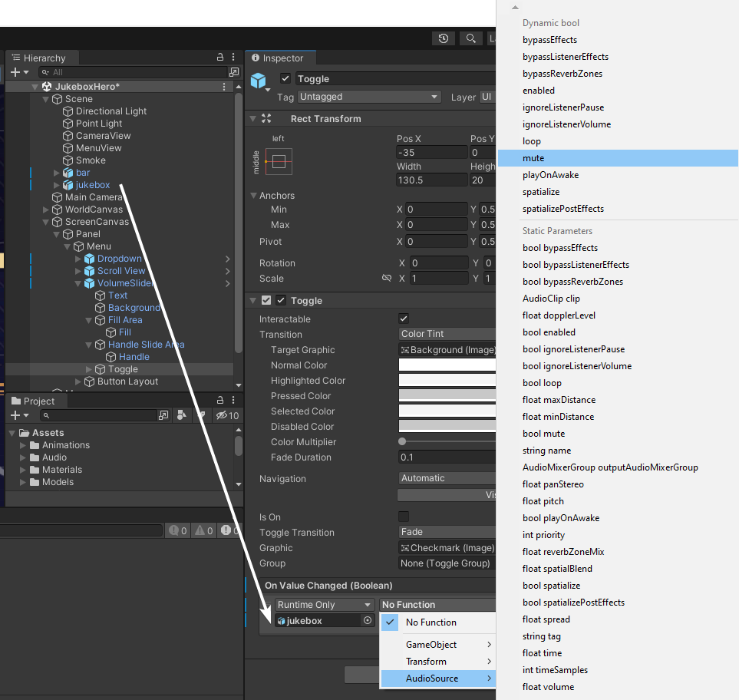Enable the Is On checkbox
Screen dimensions: 739x700
pyautogui.click(x=404, y=517)
